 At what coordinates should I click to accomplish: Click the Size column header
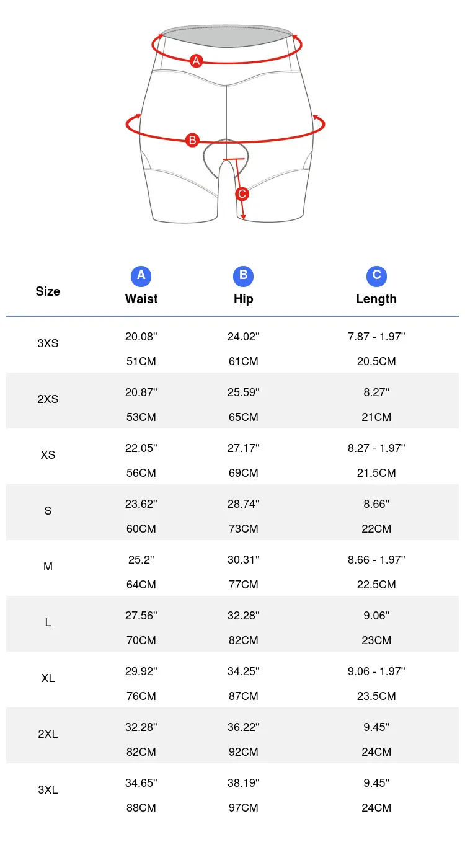48,291
